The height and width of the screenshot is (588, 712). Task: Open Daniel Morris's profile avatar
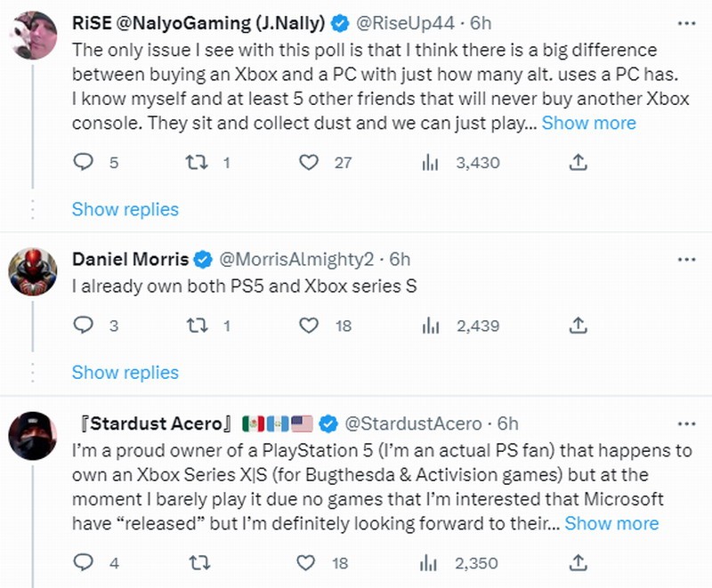pos(33,270)
